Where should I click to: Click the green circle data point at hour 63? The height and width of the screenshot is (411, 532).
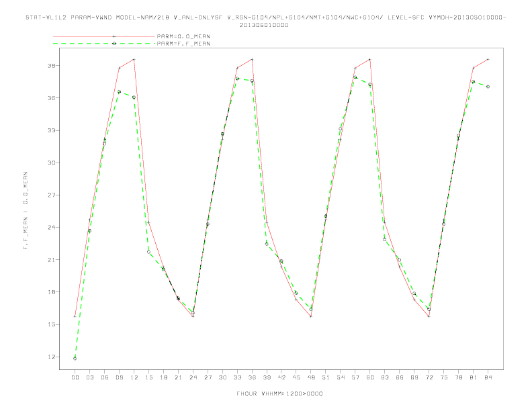pyautogui.click(x=385, y=239)
